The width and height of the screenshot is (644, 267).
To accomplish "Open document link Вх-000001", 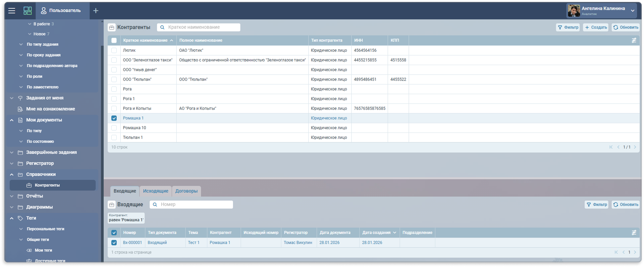I will [x=132, y=242].
